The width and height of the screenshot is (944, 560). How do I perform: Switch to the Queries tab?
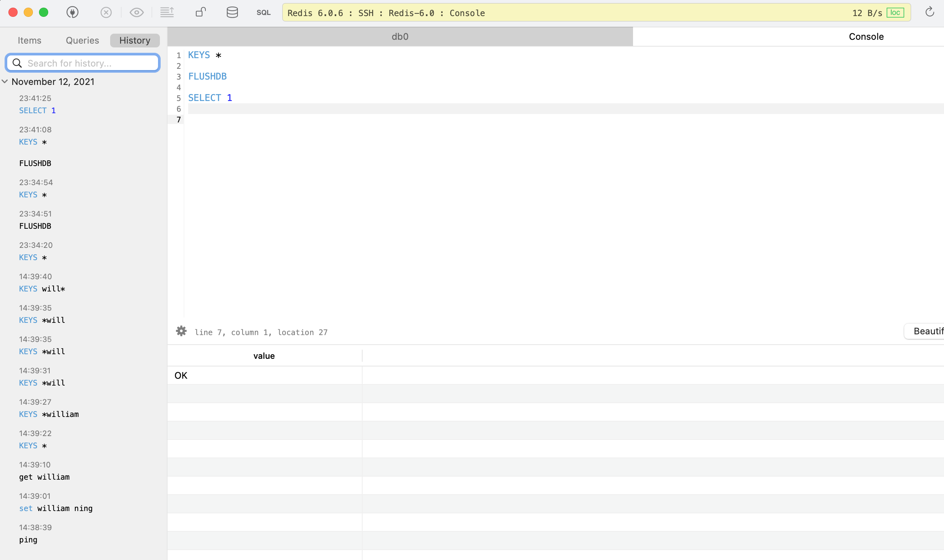(82, 40)
